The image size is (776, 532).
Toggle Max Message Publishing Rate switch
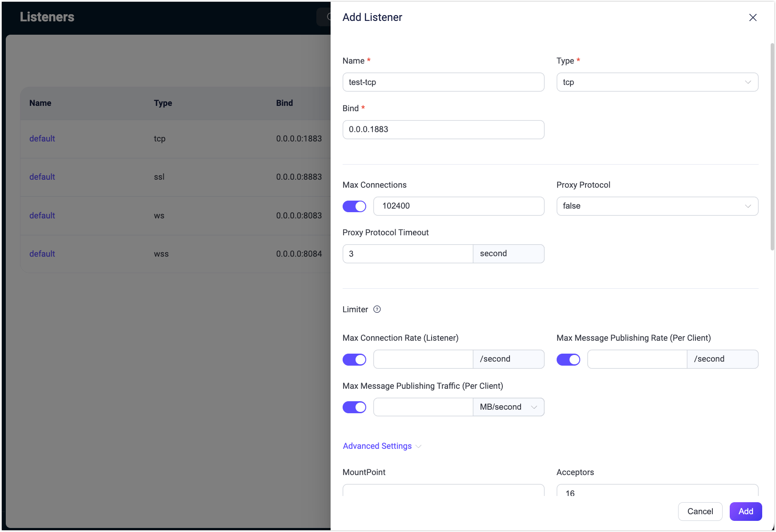[x=568, y=359]
